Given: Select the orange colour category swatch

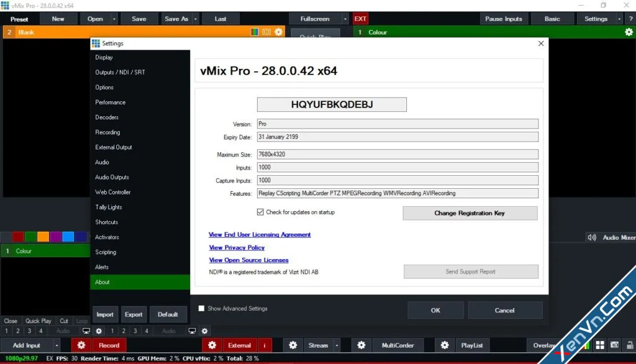Looking at the screenshot, I should 43,237.
